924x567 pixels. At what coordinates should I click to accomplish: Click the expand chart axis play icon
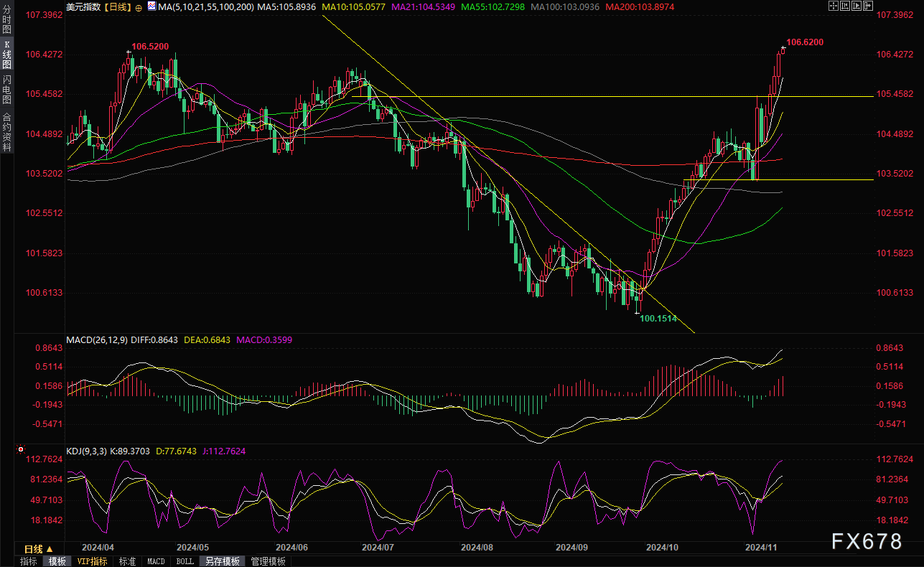857,6
